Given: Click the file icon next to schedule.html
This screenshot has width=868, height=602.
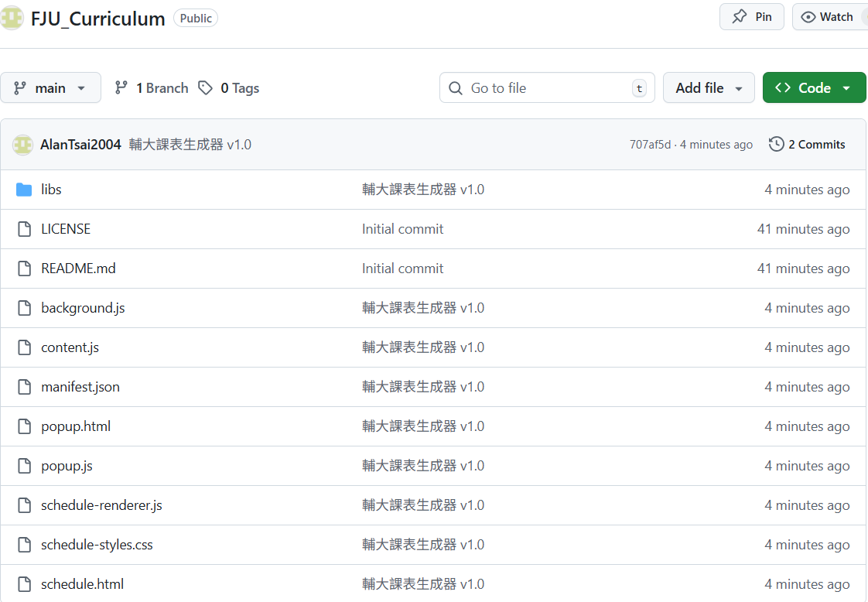Looking at the screenshot, I should click(24, 583).
